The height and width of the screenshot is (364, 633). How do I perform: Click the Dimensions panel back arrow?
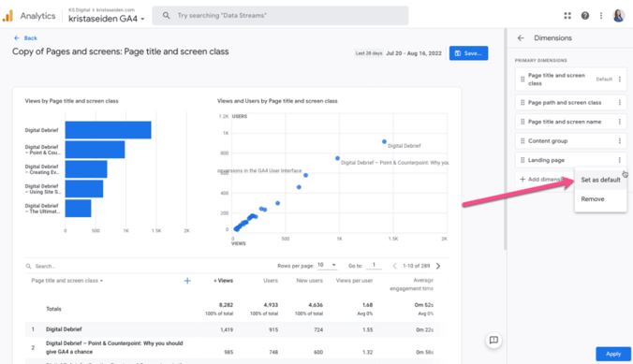pos(521,38)
